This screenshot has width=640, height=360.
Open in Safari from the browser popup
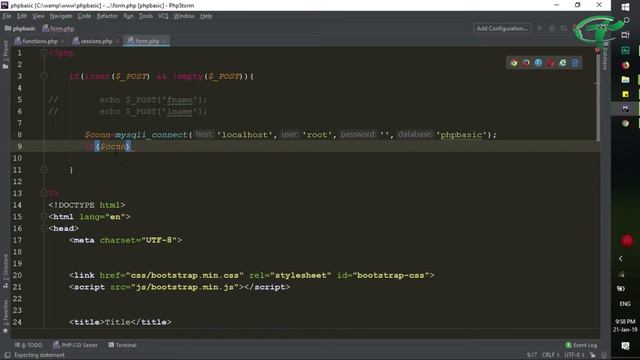click(538, 63)
